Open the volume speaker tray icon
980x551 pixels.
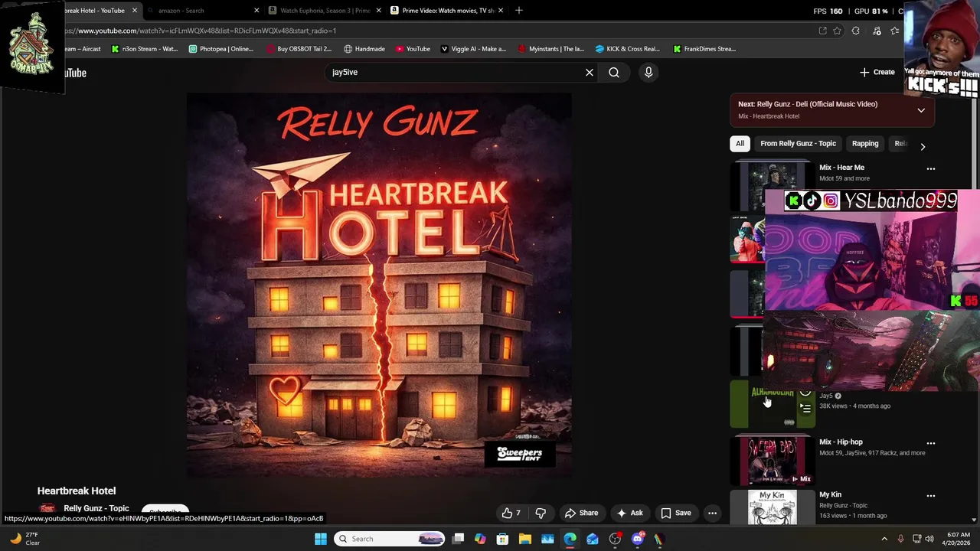point(929,539)
